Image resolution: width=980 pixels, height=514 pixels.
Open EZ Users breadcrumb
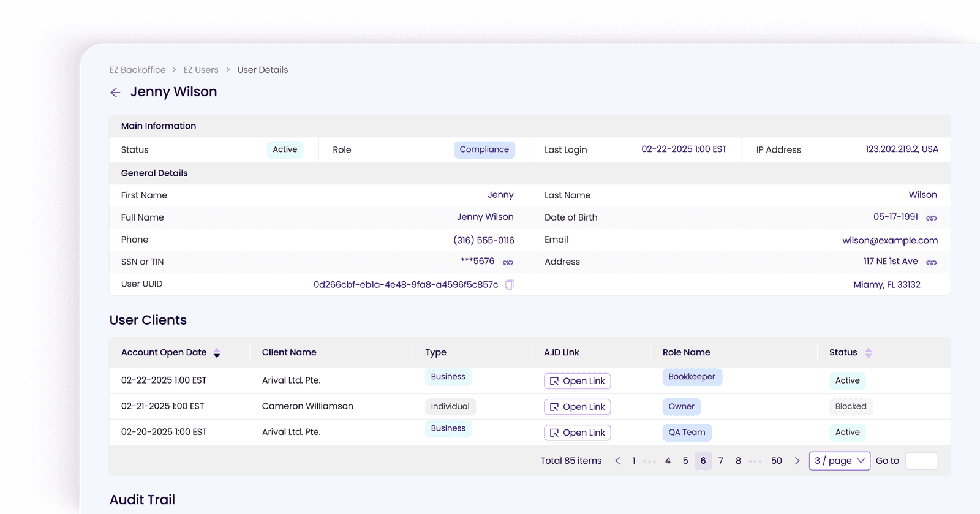click(x=201, y=70)
